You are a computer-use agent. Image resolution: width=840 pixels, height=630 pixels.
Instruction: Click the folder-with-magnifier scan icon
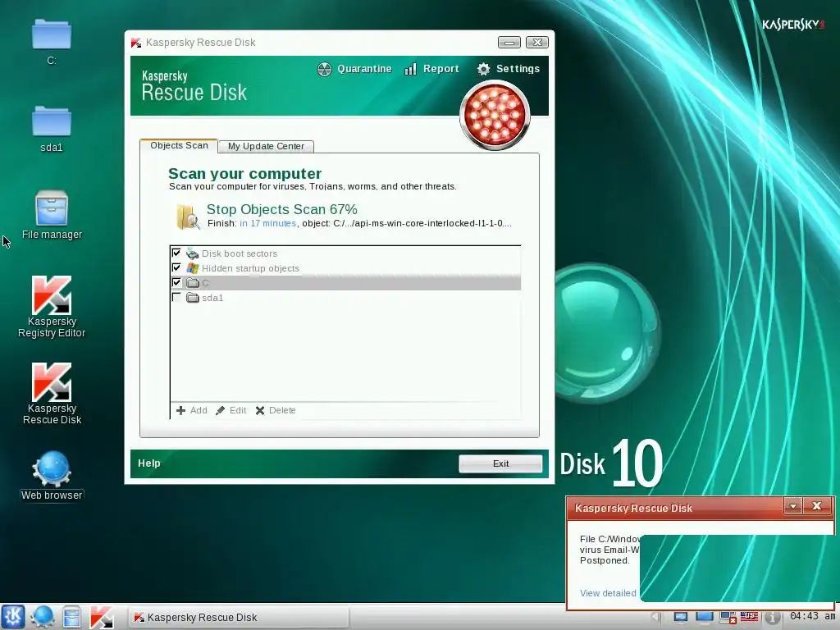[188, 217]
